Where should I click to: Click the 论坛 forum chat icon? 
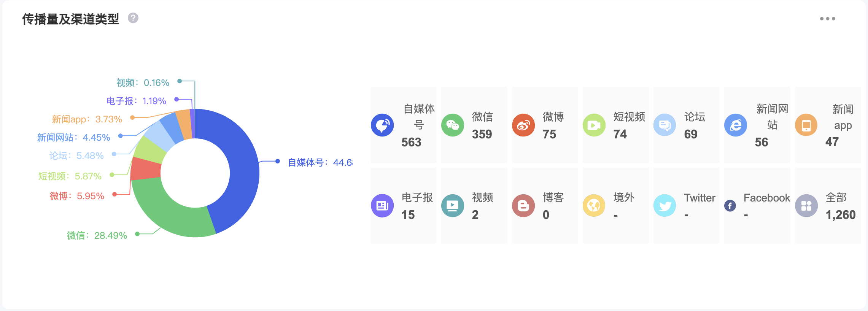click(665, 125)
